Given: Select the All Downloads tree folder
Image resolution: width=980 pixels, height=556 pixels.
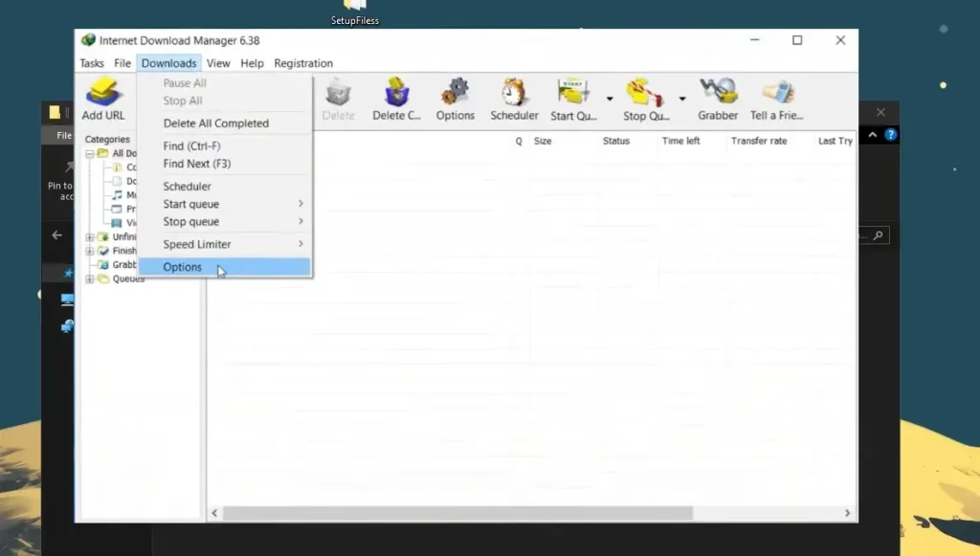Looking at the screenshot, I should [118, 153].
